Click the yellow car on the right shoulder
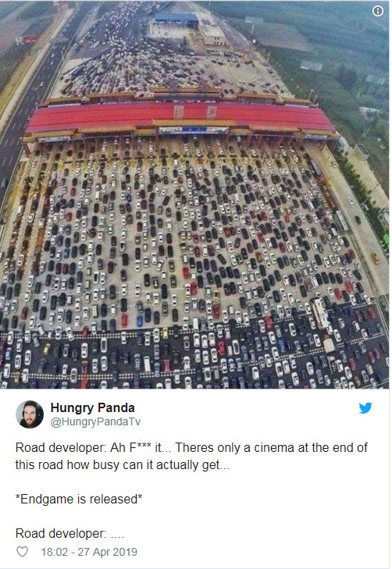This screenshot has height=569, width=392. click(x=375, y=258)
